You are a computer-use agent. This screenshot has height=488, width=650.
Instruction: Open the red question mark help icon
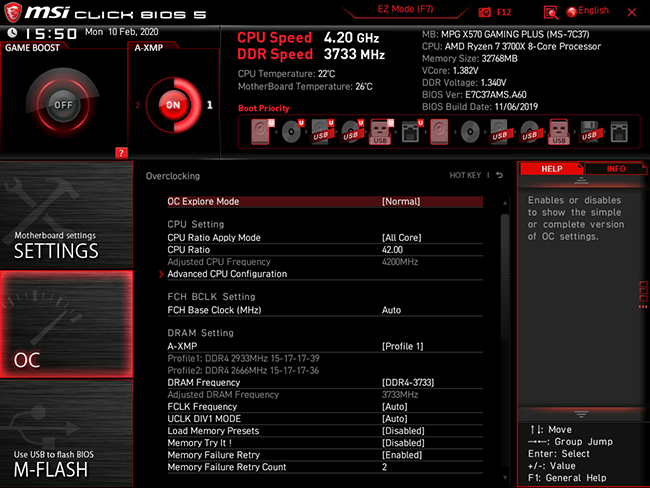click(x=121, y=153)
